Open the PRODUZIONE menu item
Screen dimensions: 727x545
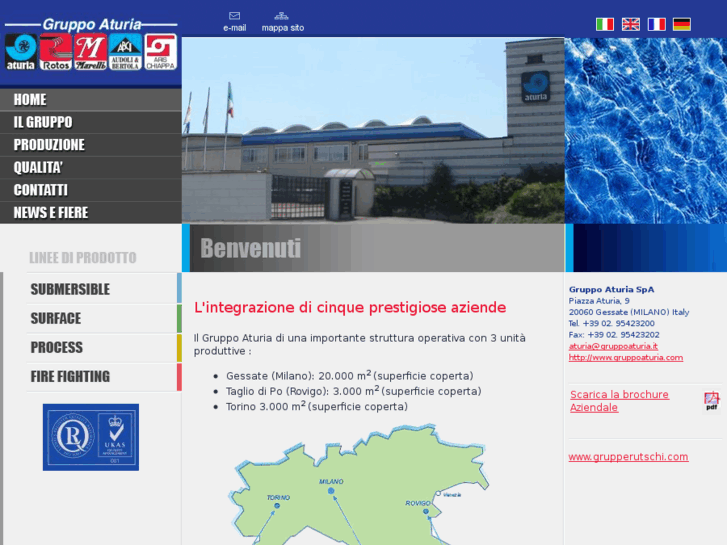(90, 145)
